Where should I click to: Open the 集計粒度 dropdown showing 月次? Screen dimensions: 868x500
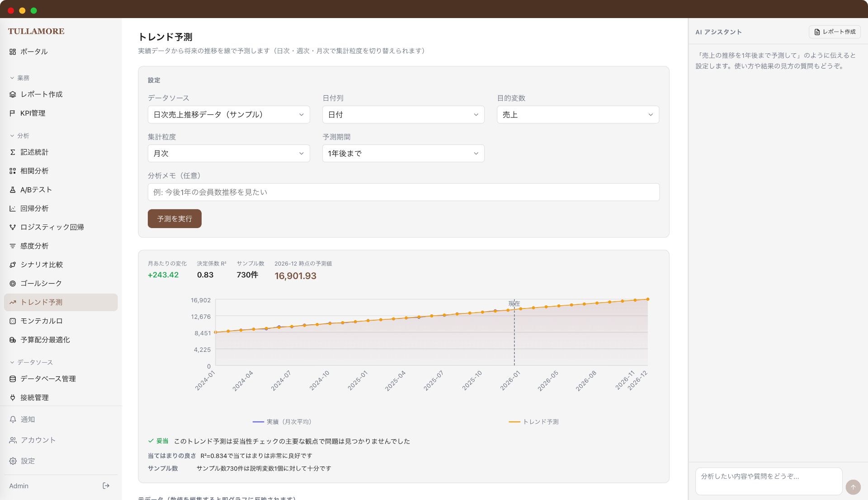(x=229, y=154)
